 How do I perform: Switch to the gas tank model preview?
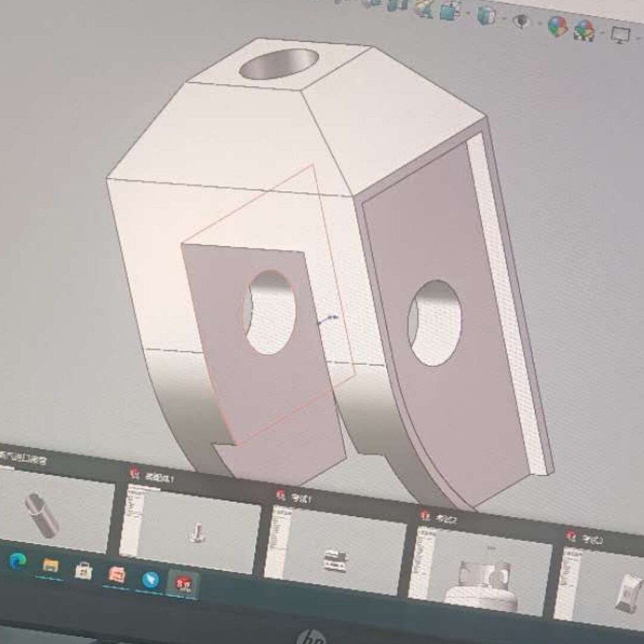coord(481,571)
